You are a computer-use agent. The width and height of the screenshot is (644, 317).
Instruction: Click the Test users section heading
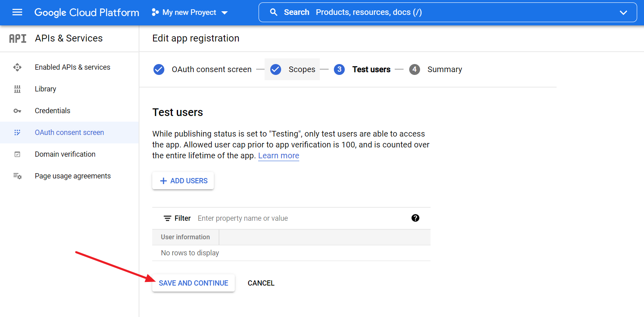pyautogui.click(x=178, y=112)
